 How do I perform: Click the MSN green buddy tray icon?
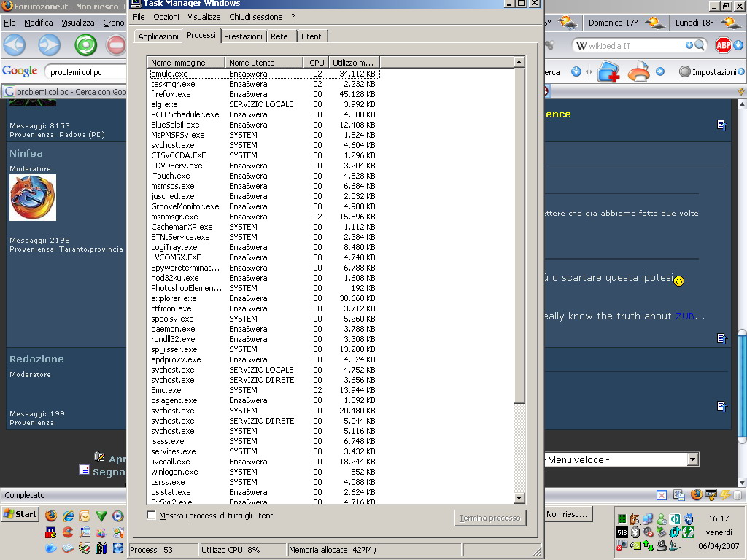pyautogui.click(x=662, y=518)
